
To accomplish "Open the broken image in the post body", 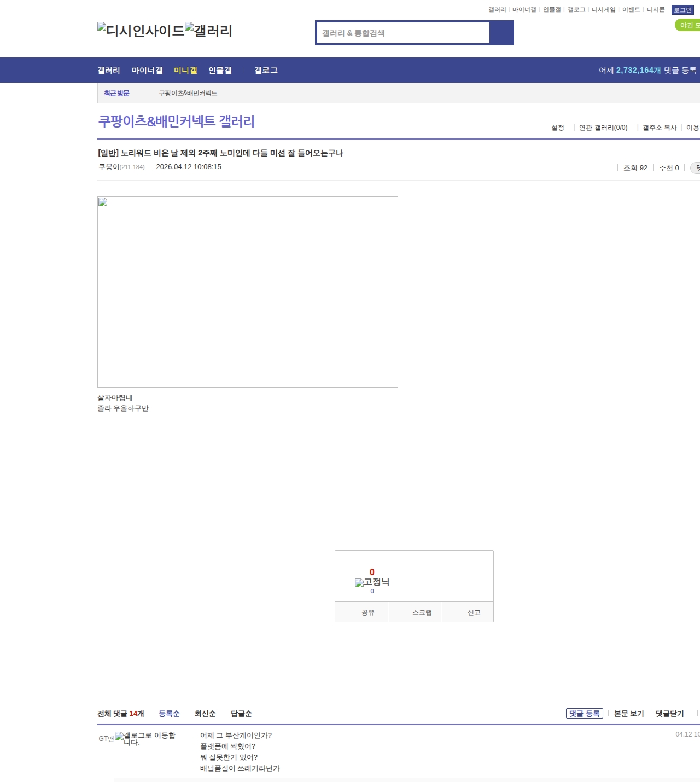I will point(247,292).
